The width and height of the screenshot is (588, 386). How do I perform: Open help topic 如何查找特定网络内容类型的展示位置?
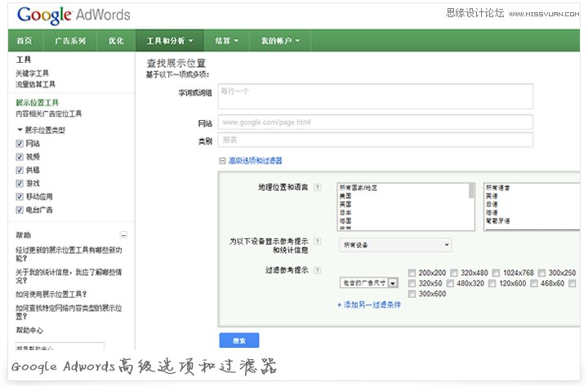tap(69, 312)
